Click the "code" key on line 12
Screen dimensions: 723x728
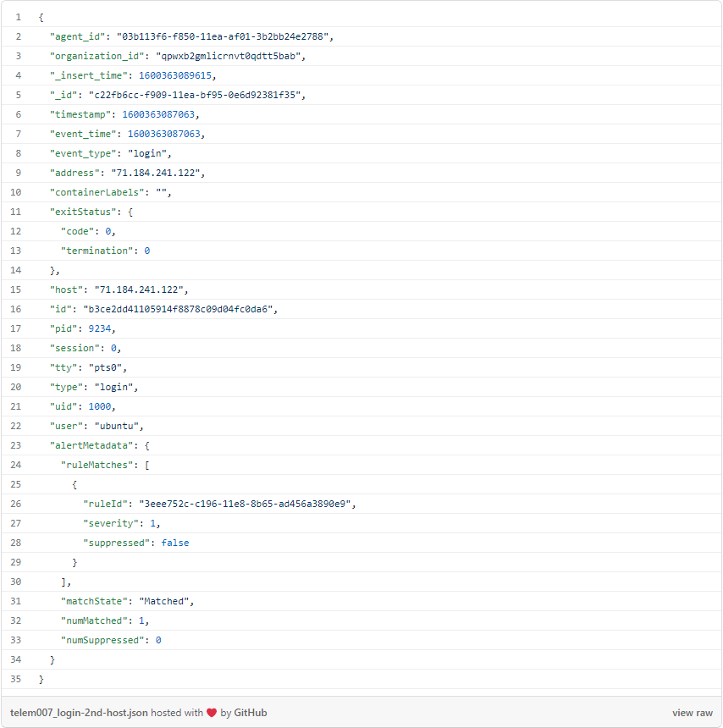[78, 232]
